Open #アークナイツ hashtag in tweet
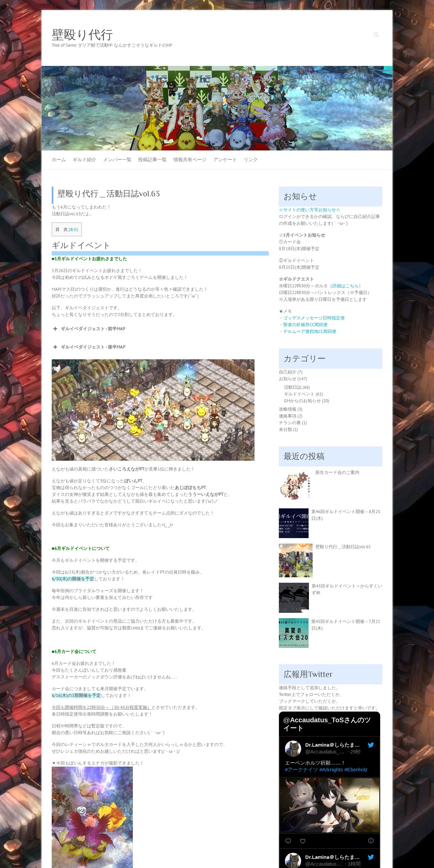The width and height of the screenshot is (434, 868). [x=301, y=770]
